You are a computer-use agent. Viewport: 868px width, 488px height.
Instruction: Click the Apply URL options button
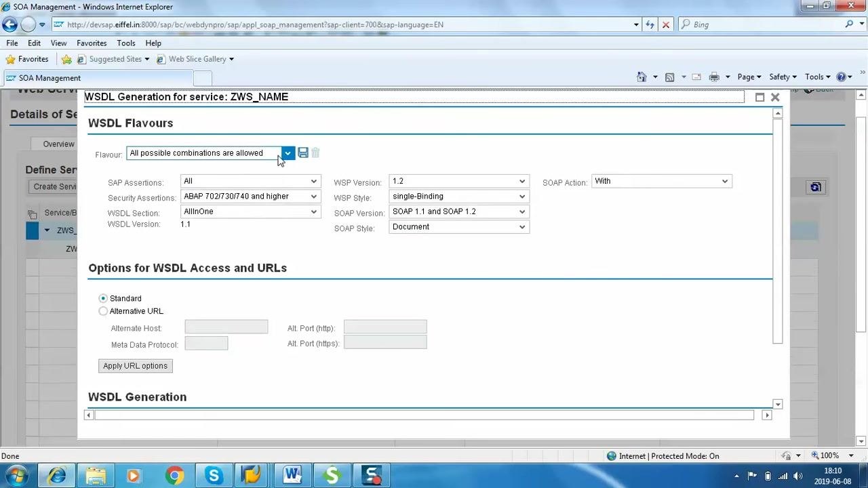click(136, 366)
